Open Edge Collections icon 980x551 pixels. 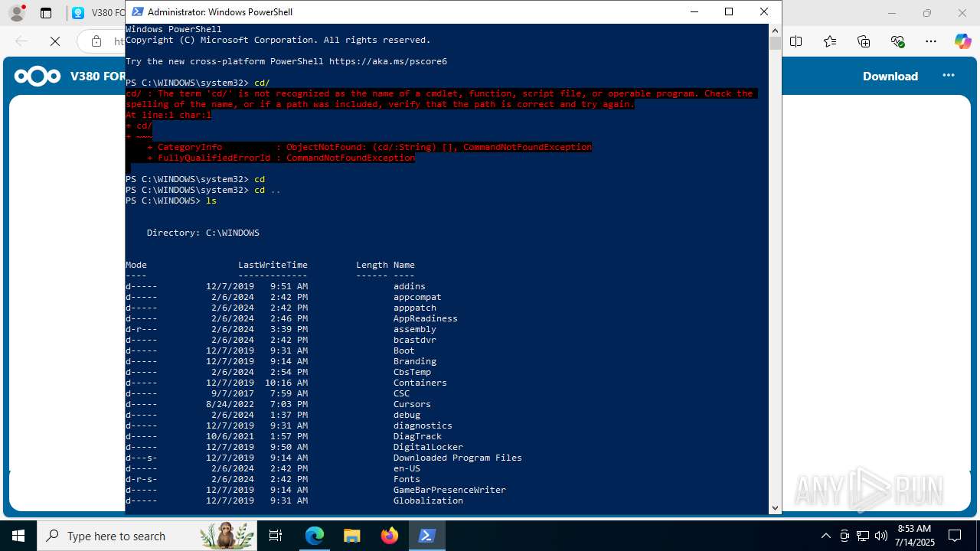point(864,41)
